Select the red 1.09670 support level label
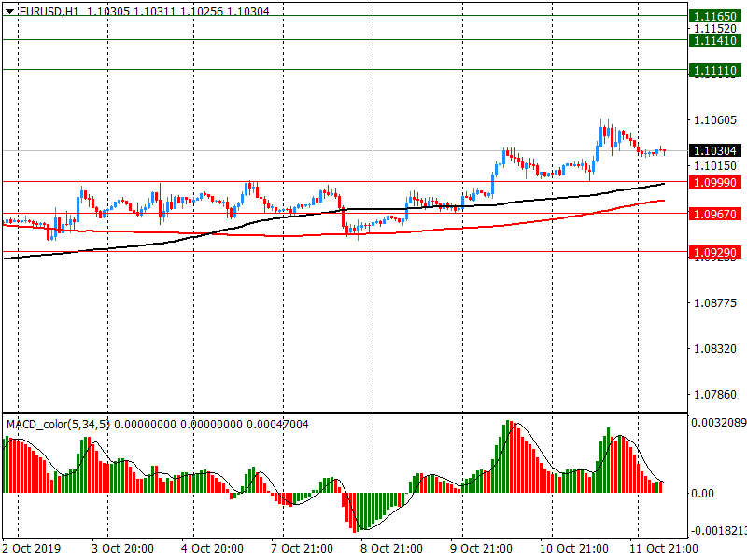Viewport: 747px width, 560px height. tap(715, 214)
